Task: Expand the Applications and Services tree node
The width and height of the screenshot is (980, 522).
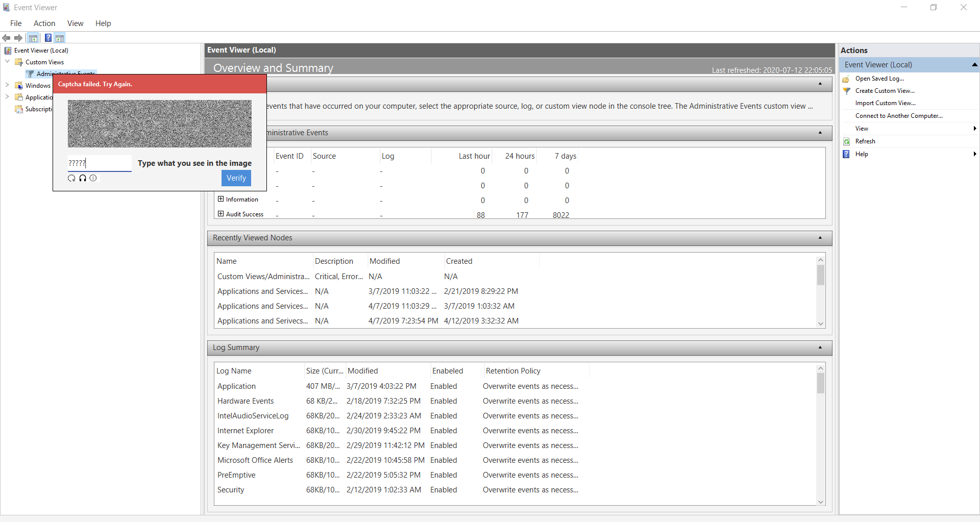Action: pos(7,97)
